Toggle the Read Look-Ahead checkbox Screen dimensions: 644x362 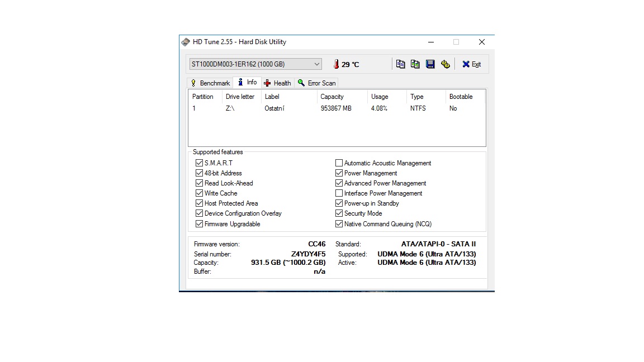click(x=199, y=183)
